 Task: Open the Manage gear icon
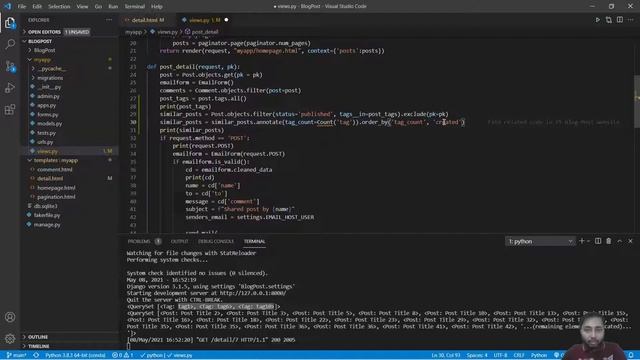10,338
